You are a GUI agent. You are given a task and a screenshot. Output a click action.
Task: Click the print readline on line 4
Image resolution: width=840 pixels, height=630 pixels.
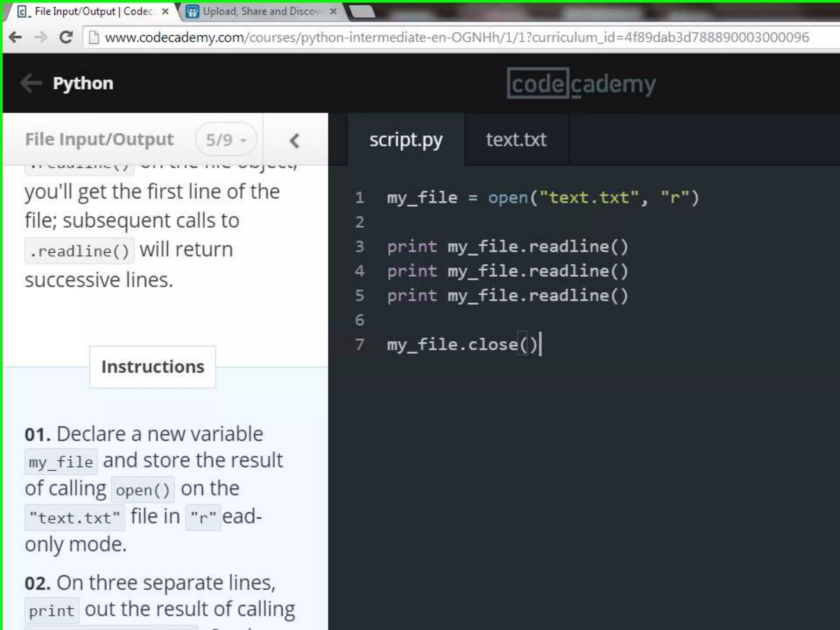508,271
